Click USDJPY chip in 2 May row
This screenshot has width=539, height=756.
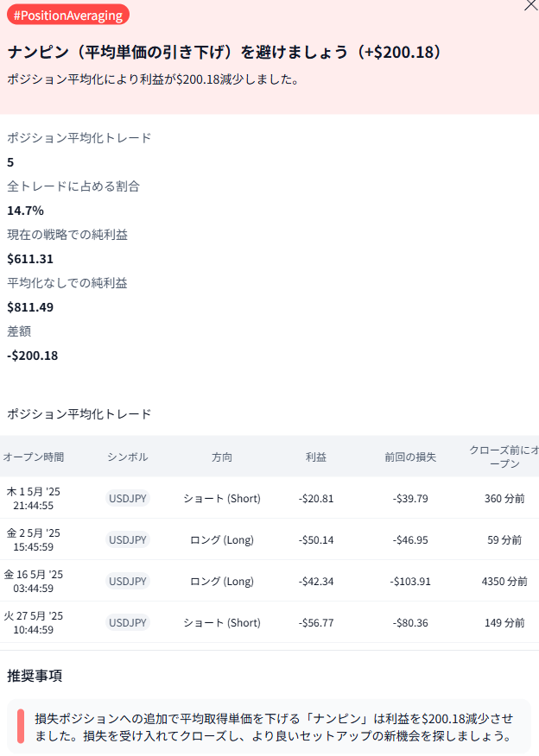pyautogui.click(x=128, y=539)
